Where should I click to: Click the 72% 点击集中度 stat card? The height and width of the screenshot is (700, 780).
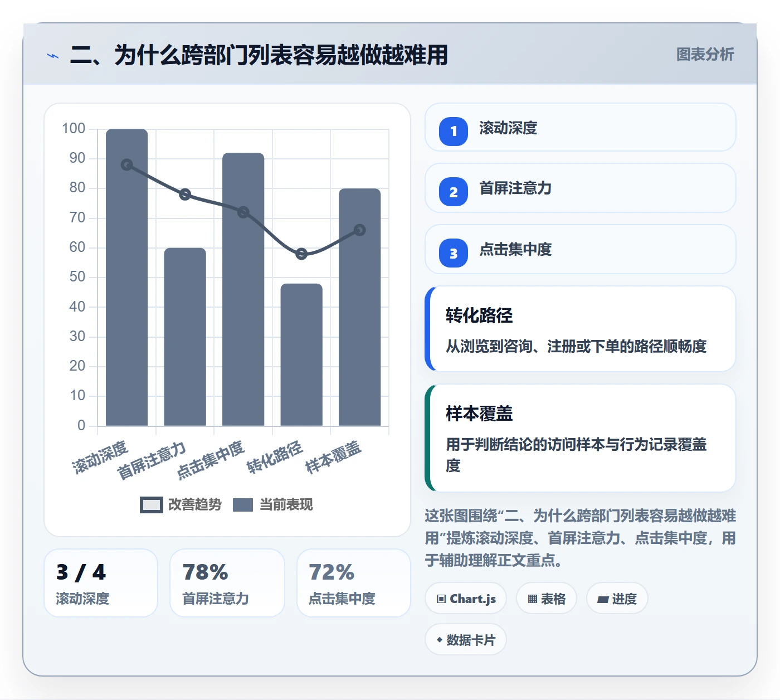[354, 583]
